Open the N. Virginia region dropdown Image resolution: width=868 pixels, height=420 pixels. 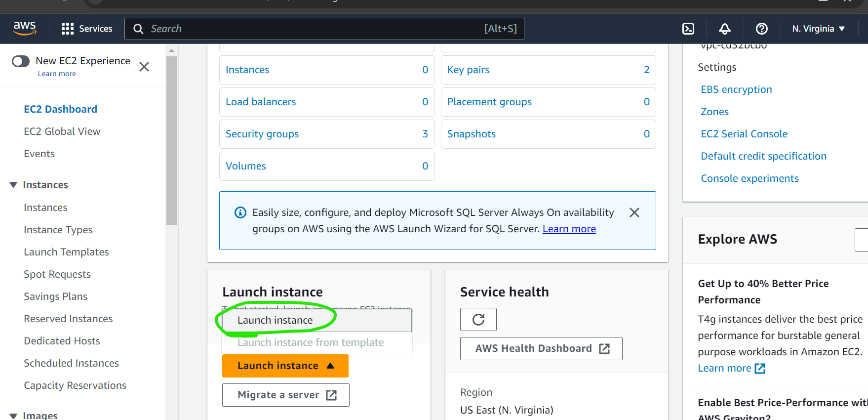tap(819, 29)
